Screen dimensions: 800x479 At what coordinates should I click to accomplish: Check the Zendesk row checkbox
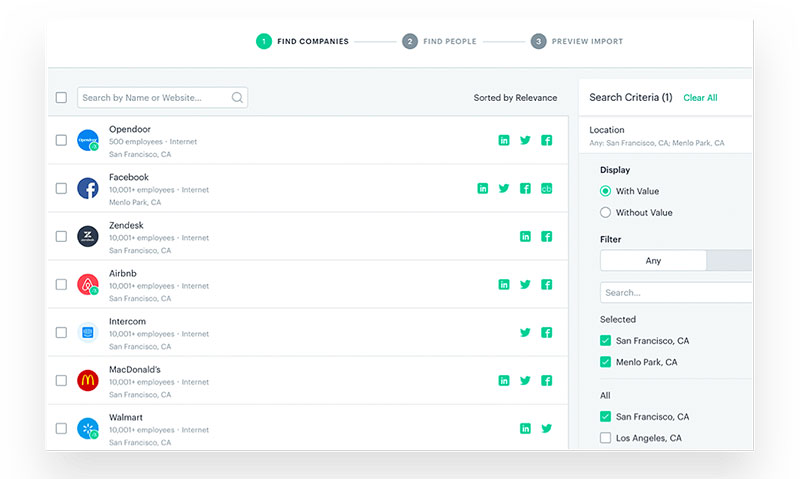61,236
